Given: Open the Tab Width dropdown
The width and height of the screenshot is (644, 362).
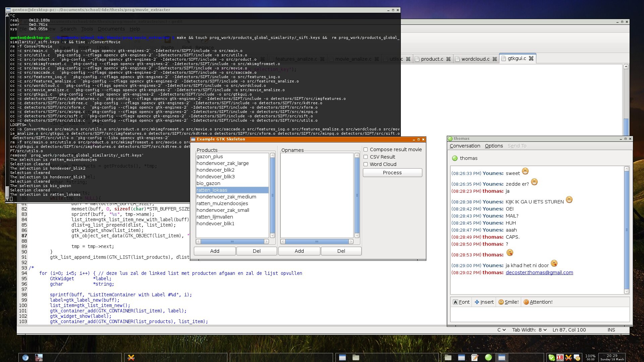Looking at the screenshot, I should (x=529, y=330).
